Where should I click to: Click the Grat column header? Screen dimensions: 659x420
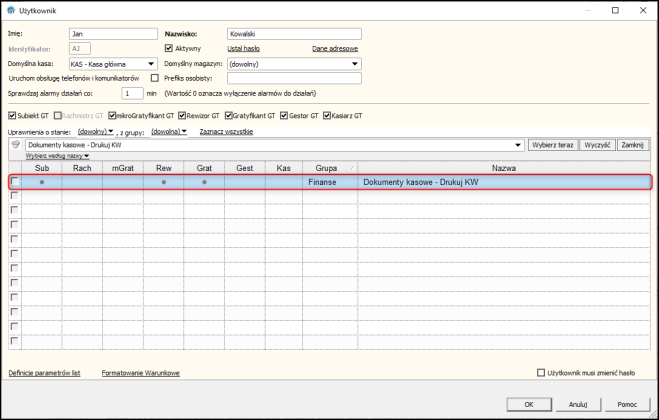click(x=204, y=168)
